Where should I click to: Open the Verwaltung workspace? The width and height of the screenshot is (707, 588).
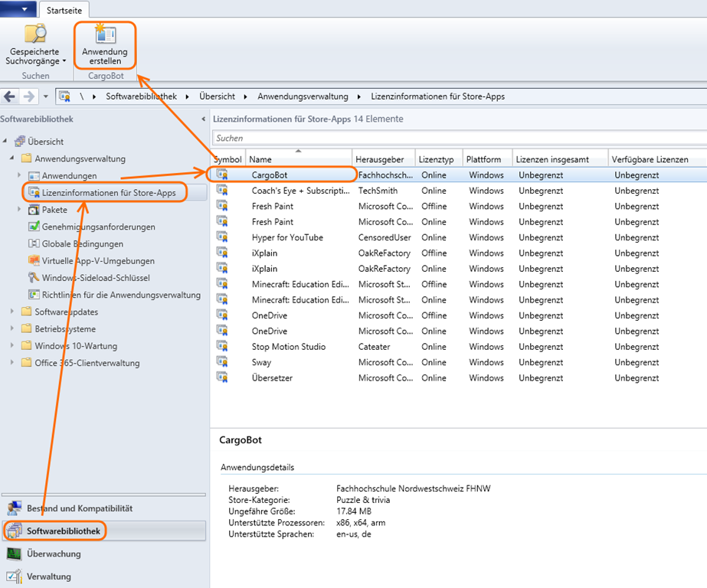(48, 577)
